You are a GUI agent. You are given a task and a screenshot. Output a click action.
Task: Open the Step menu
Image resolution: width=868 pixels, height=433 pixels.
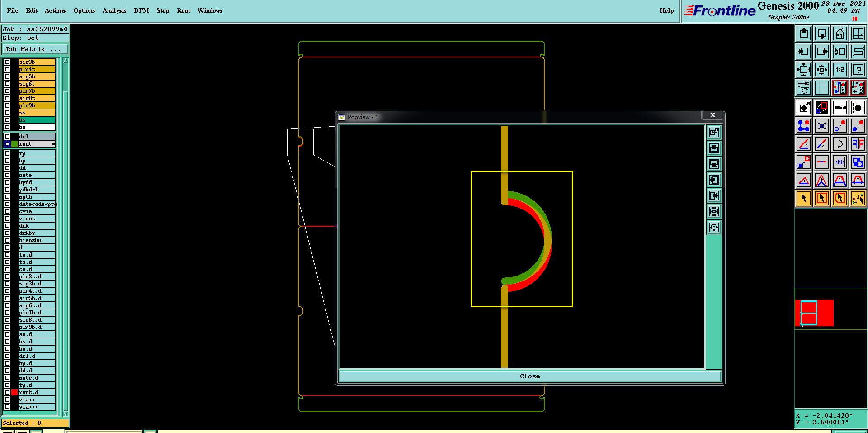pos(163,10)
